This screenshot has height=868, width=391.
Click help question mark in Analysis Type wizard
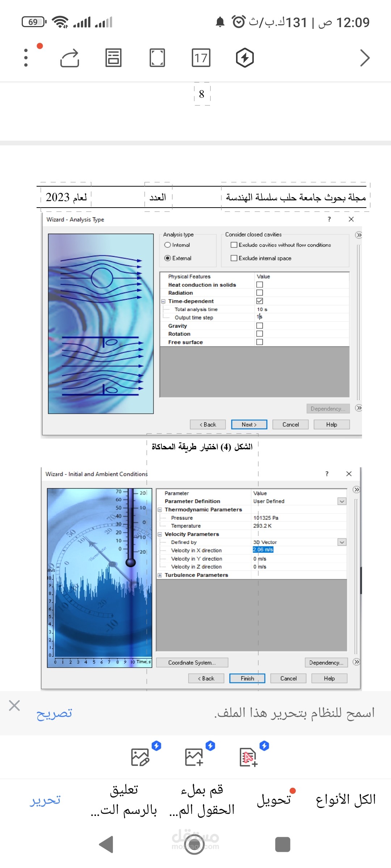tap(329, 219)
